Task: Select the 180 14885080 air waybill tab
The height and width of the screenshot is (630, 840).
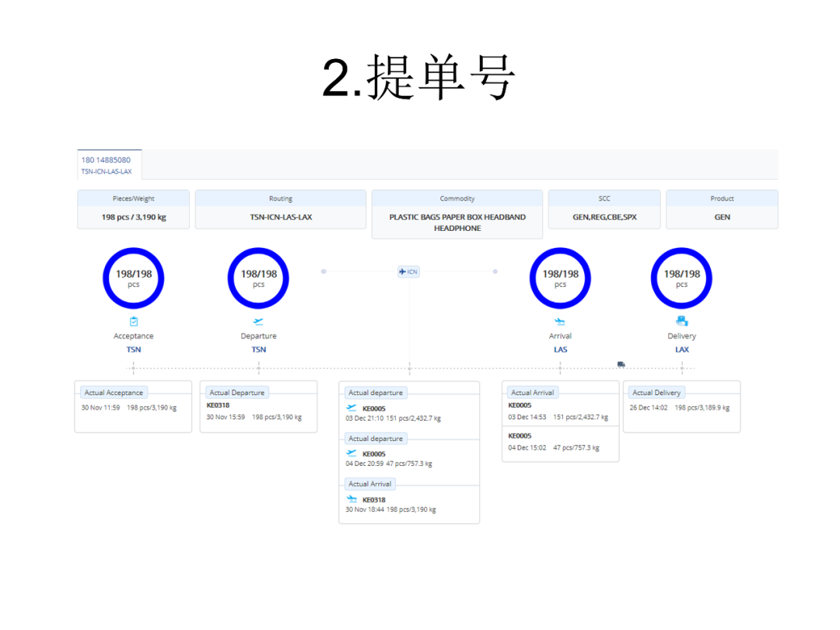Action: click(x=110, y=165)
